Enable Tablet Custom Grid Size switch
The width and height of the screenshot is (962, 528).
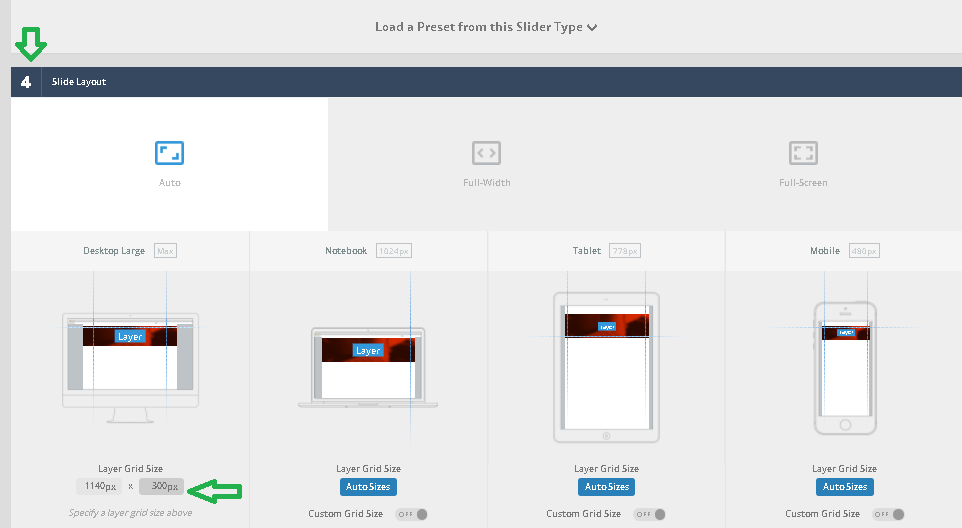649,514
